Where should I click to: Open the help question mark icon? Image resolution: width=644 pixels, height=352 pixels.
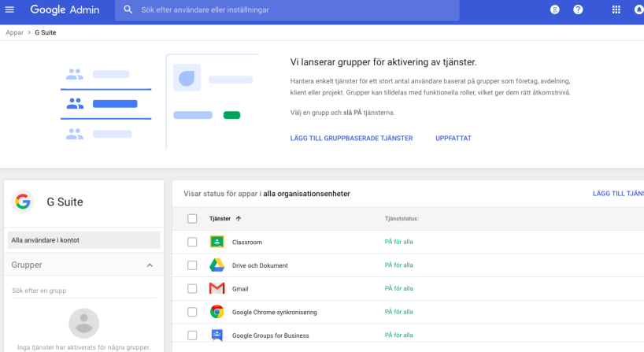coord(578,9)
